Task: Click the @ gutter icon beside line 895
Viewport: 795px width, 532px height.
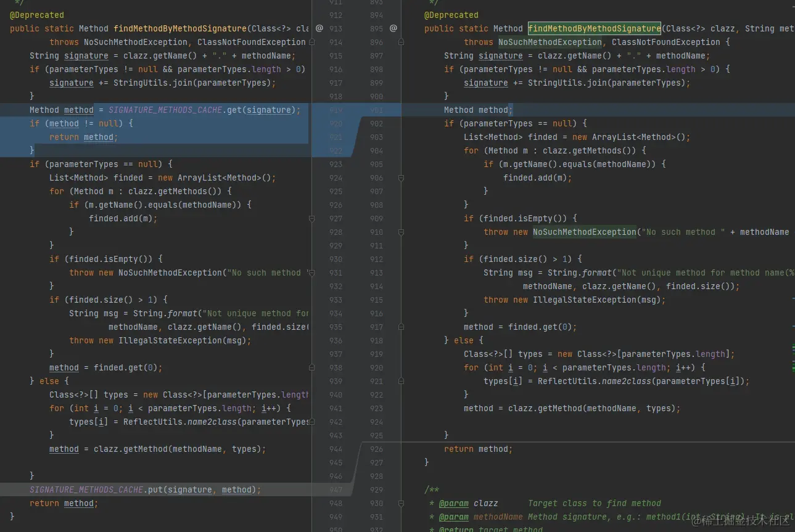Action: (393, 28)
